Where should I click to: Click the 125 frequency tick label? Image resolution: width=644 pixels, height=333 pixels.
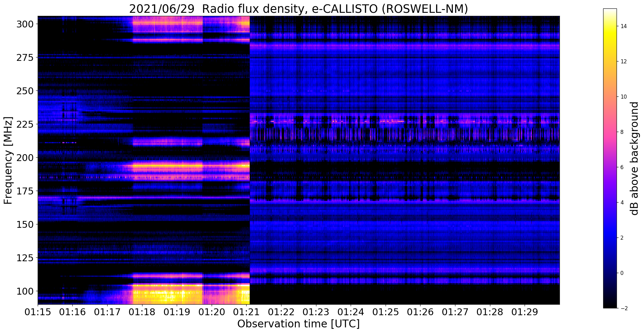[x=24, y=258]
